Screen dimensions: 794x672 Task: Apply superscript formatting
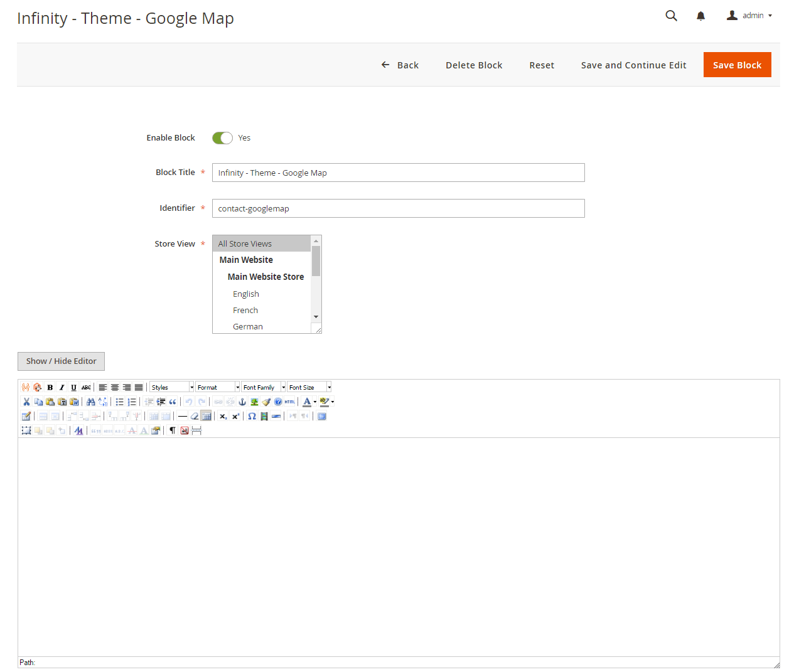[x=235, y=416]
